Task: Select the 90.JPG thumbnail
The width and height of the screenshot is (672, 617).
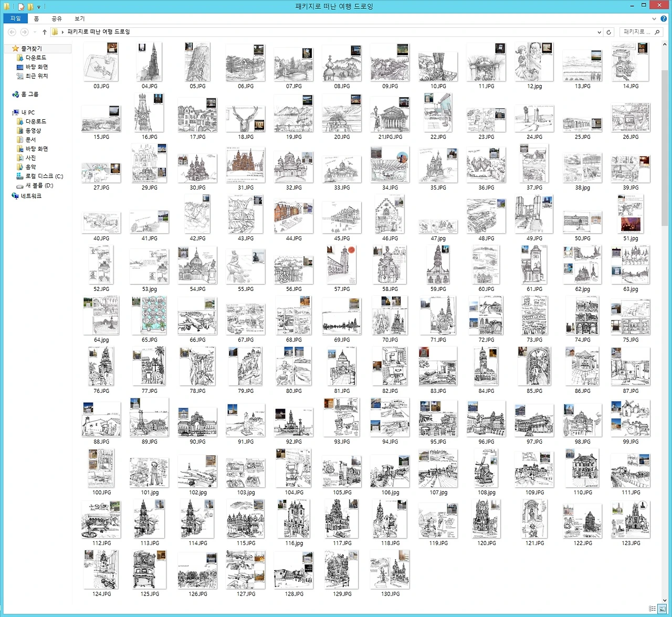Action: [x=197, y=422]
